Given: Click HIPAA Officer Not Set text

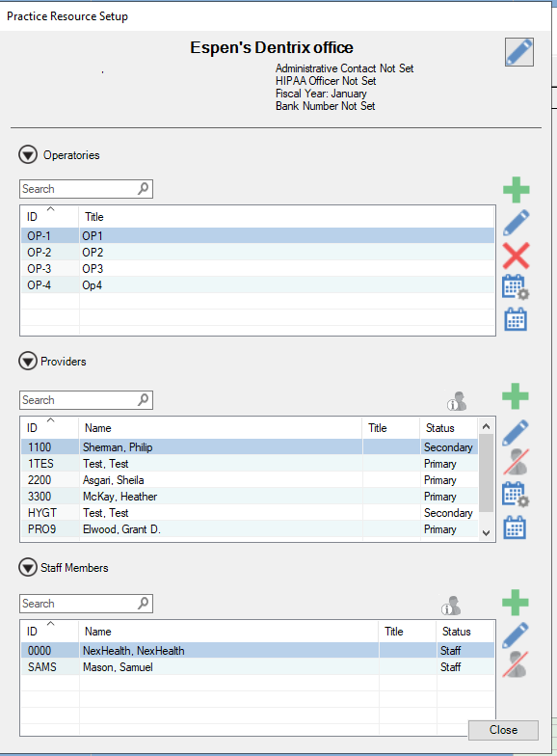Looking at the screenshot, I should (x=326, y=81).
